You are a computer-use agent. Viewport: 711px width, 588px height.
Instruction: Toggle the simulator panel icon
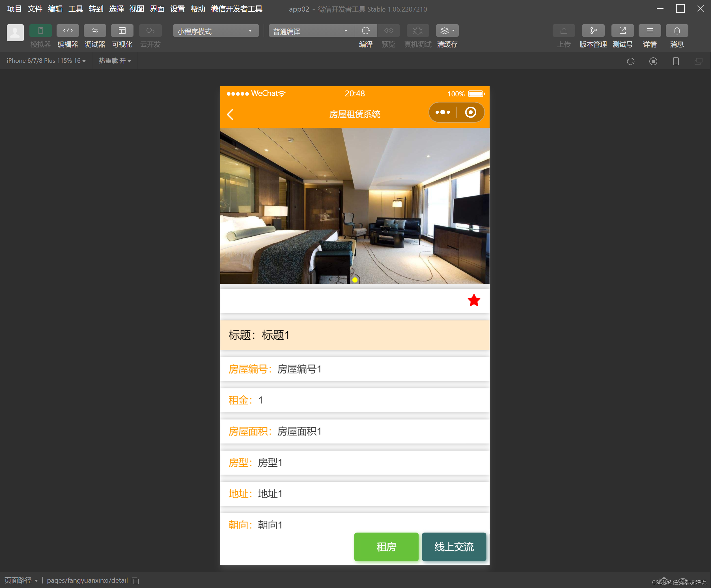click(x=41, y=31)
